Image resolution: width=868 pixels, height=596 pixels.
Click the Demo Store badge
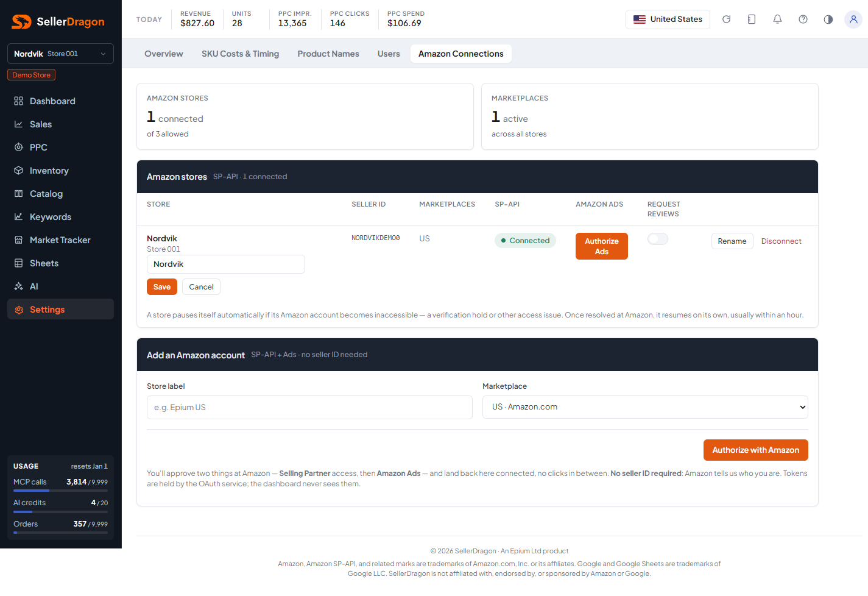(32, 75)
